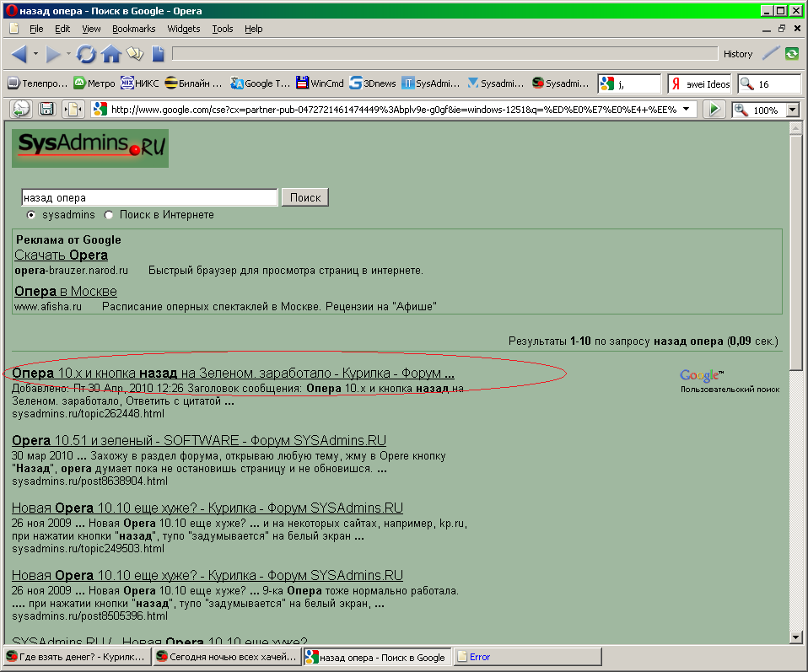Open the Sysadmi... bookmark with blue arrow icon

(495, 83)
